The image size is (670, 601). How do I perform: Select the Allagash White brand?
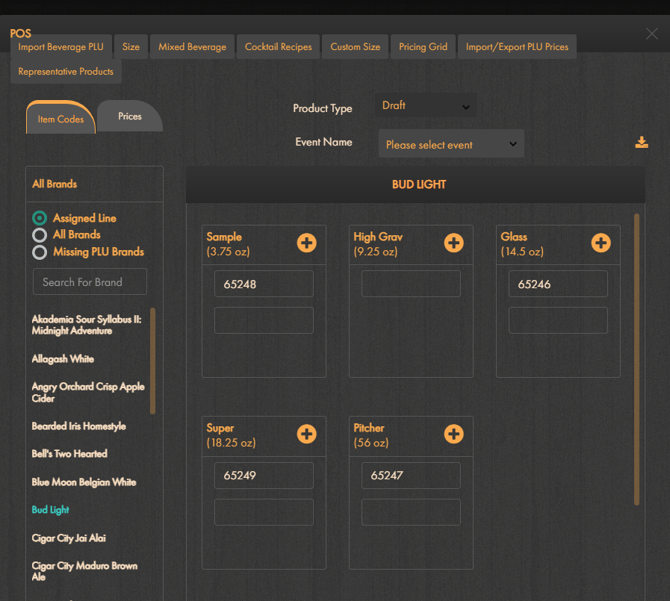63,359
